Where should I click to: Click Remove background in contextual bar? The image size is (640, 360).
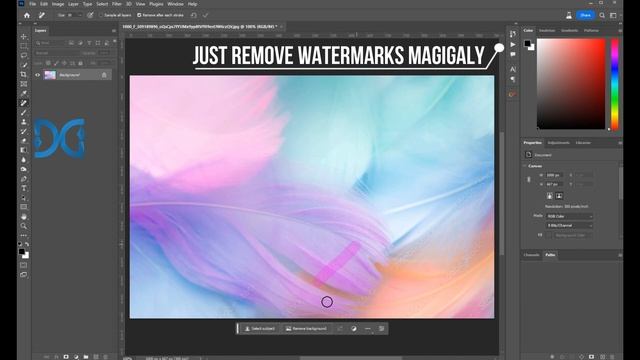click(x=306, y=329)
